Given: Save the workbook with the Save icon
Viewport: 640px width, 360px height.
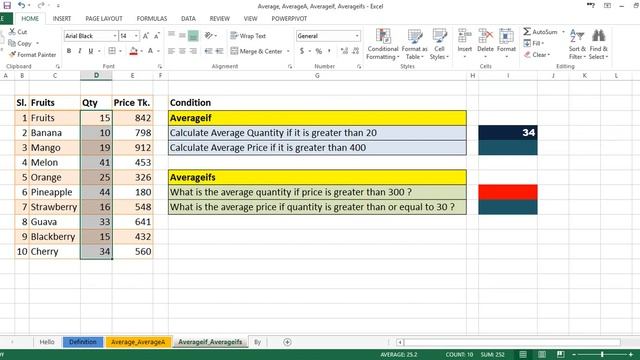Looking at the screenshot, I should pos(7,5).
